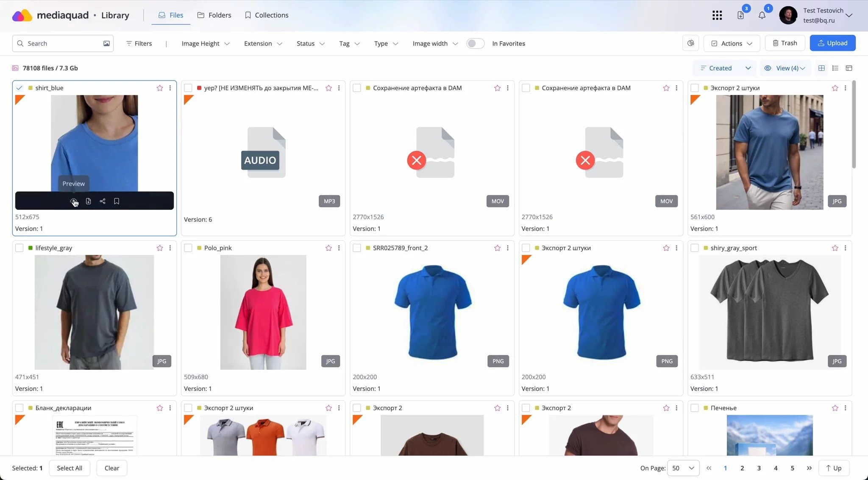Switch to grid tile view
The image size is (868, 480).
coord(821,68)
